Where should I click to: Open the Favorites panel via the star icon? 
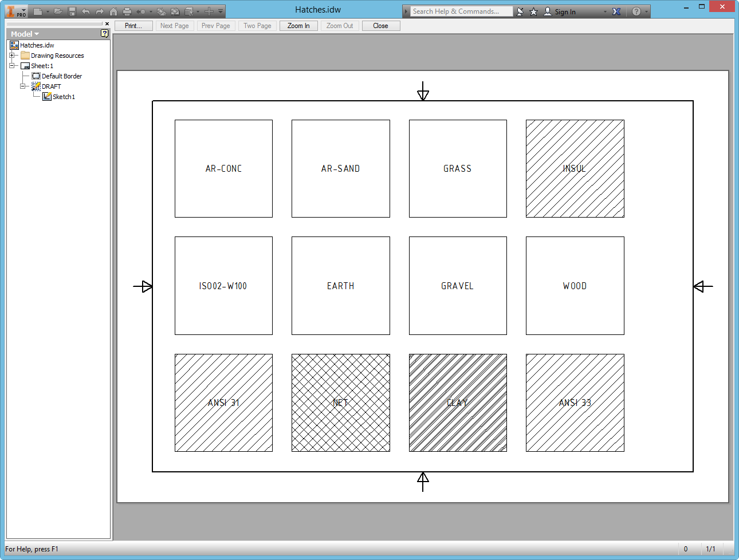(533, 11)
